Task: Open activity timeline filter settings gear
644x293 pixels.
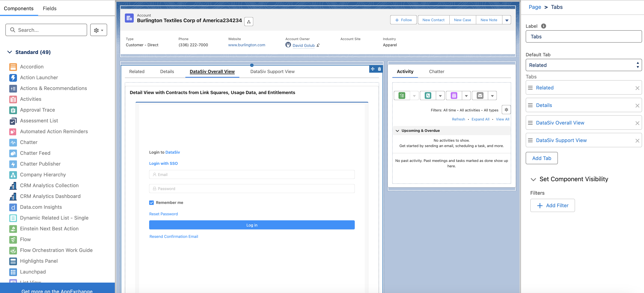Action: click(506, 110)
